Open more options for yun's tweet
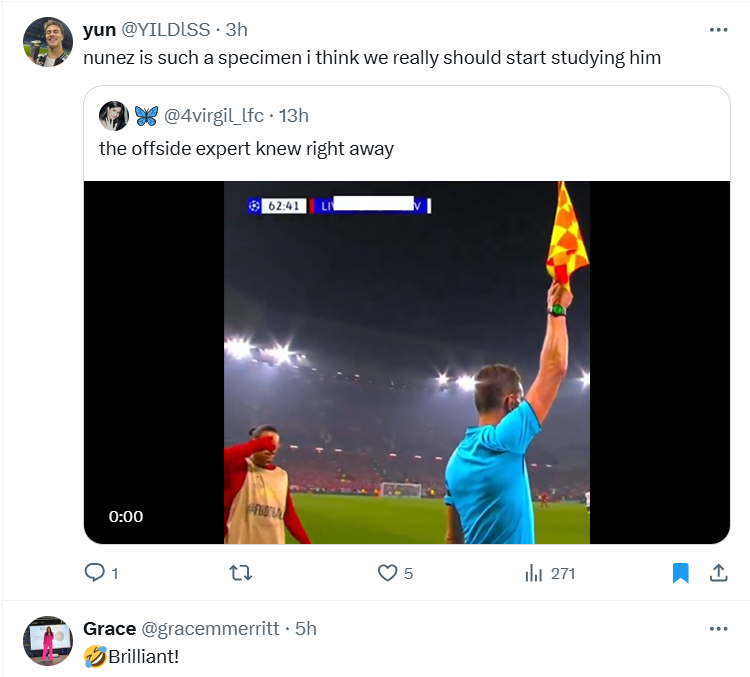Image resolution: width=750 pixels, height=677 pixels. pos(718,30)
